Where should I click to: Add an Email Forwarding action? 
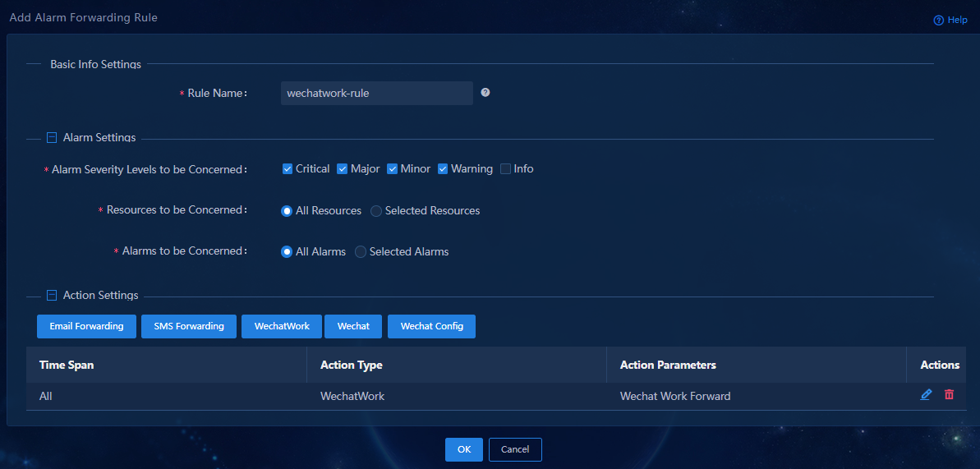click(86, 326)
